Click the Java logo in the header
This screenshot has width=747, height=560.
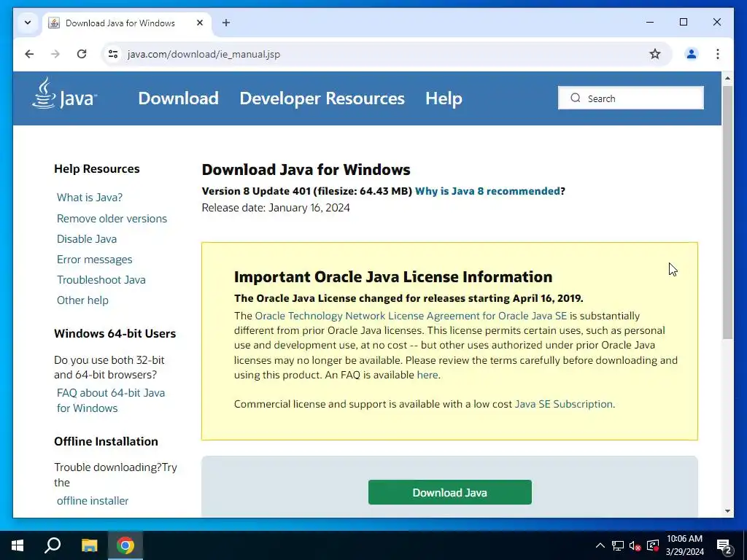(64, 94)
